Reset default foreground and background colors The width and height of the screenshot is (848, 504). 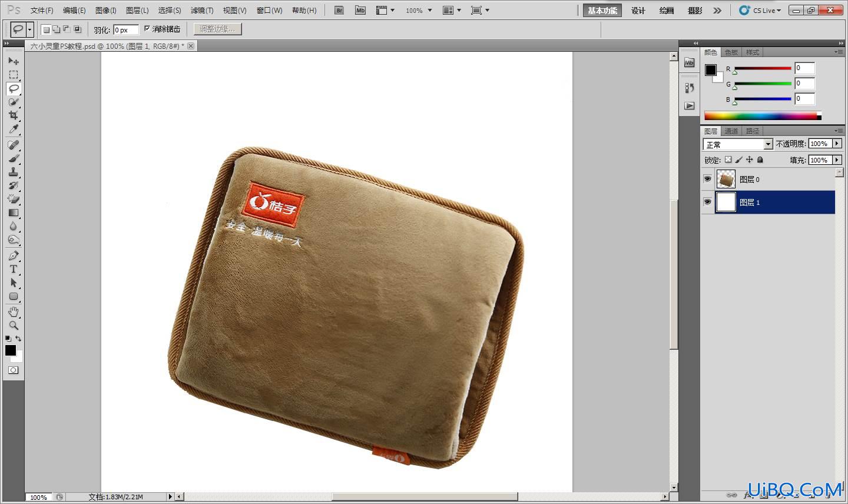coord(8,339)
